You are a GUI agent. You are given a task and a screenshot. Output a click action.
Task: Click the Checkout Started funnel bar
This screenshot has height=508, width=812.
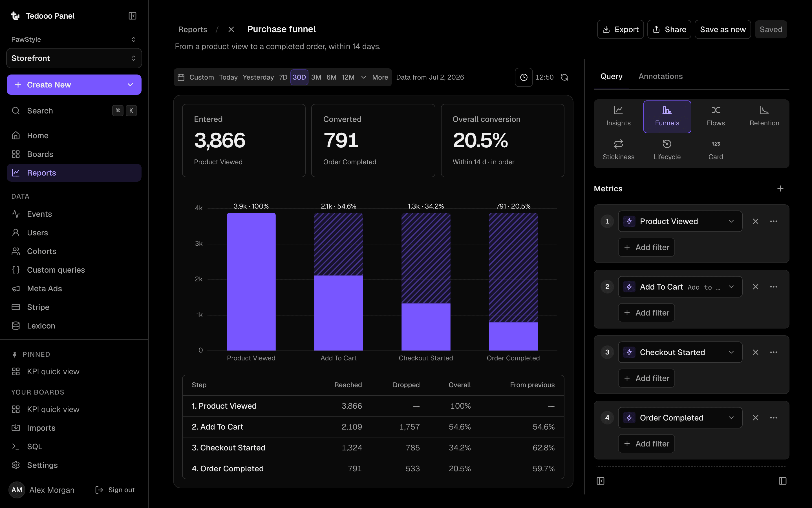[x=426, y=327]
